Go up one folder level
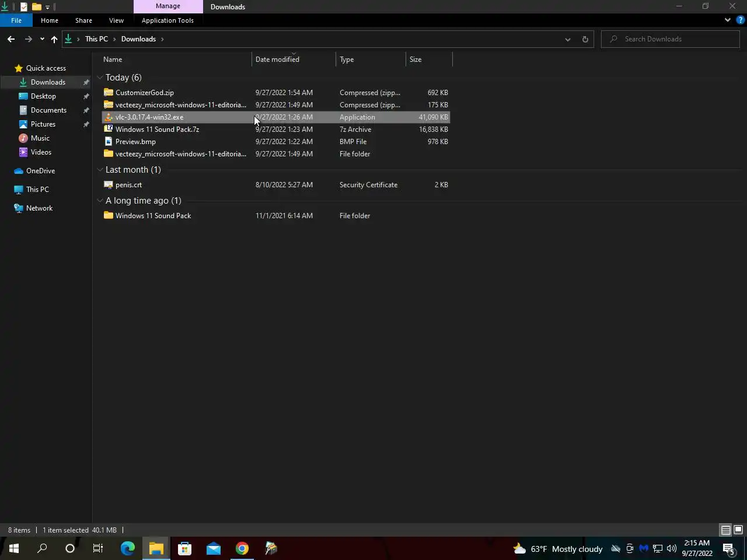 coord(54,39)
